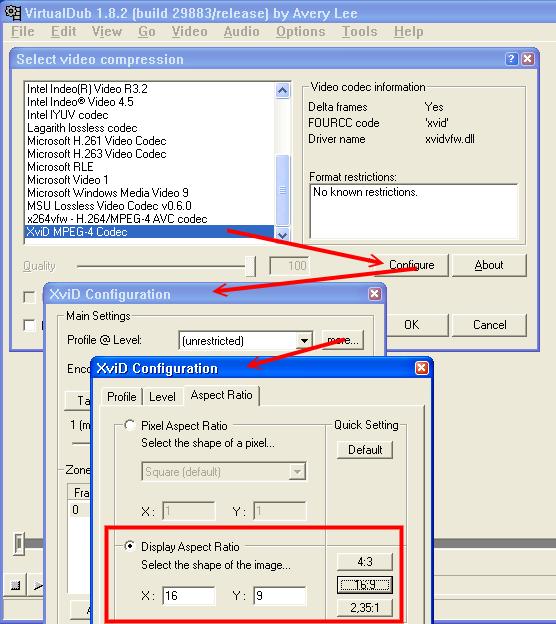Click codec list scroll down arrow
This screenshot has width=556, height=624.
click(282, 235)
